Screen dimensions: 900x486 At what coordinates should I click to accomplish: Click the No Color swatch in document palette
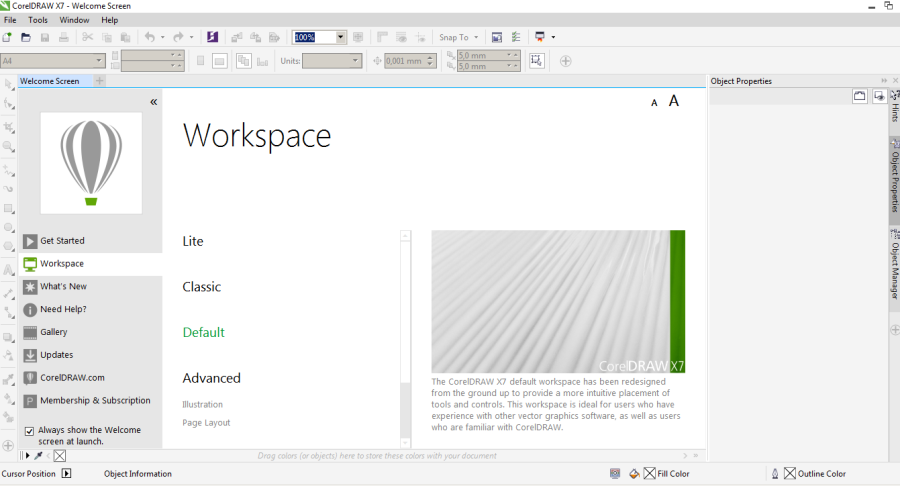[x=60, y=456]
